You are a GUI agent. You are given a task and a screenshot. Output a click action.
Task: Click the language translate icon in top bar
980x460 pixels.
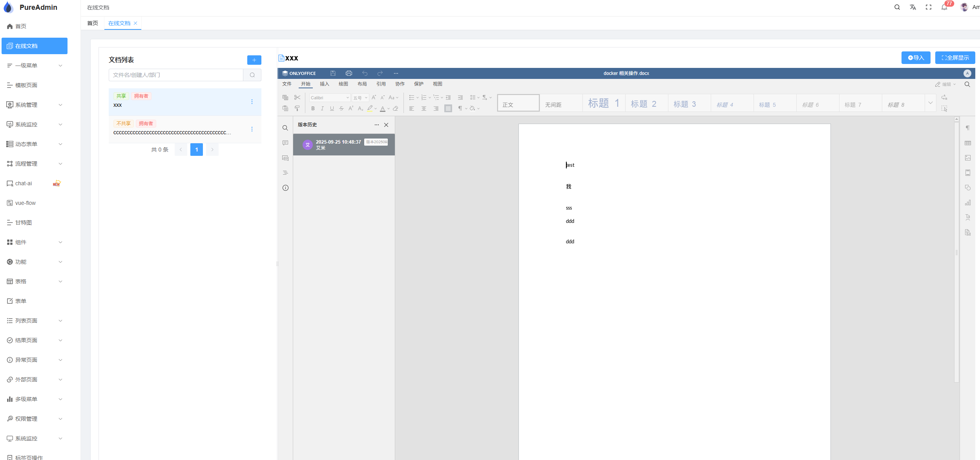[912, 7]
